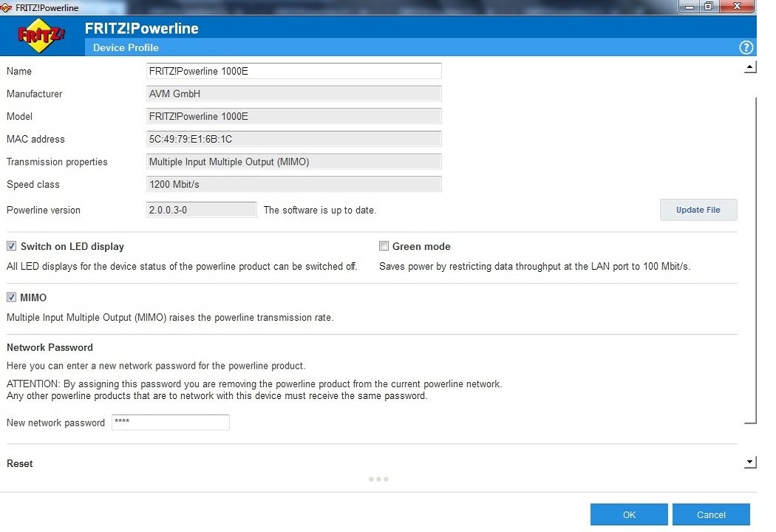This screenshot has height=532, width=776.
Task: Click the Cancel button
Action: [x=711, y=515]
